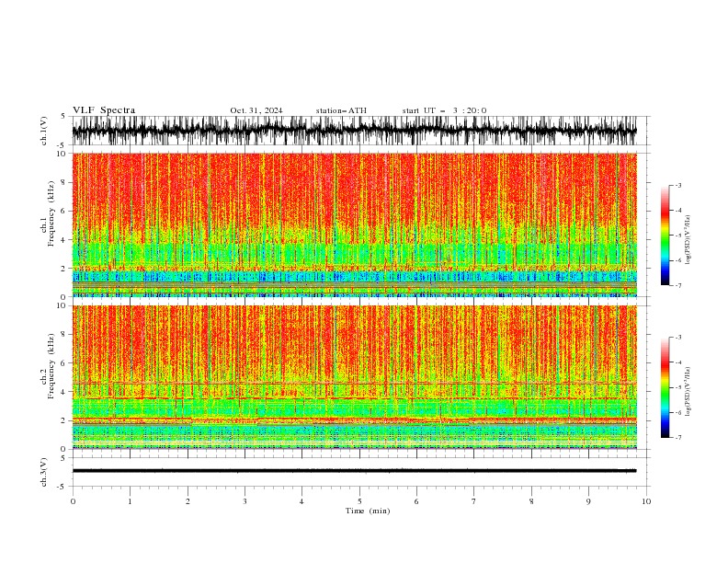Click the "-5" tick on ch.3(V) axis
Viewport: 728px width, 563px height.
[62, 487]
